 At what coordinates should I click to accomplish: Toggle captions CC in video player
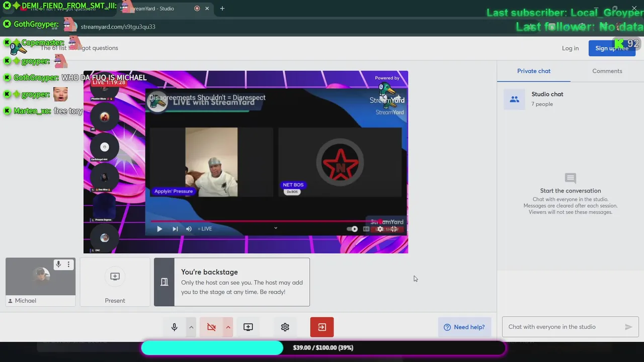366,229
